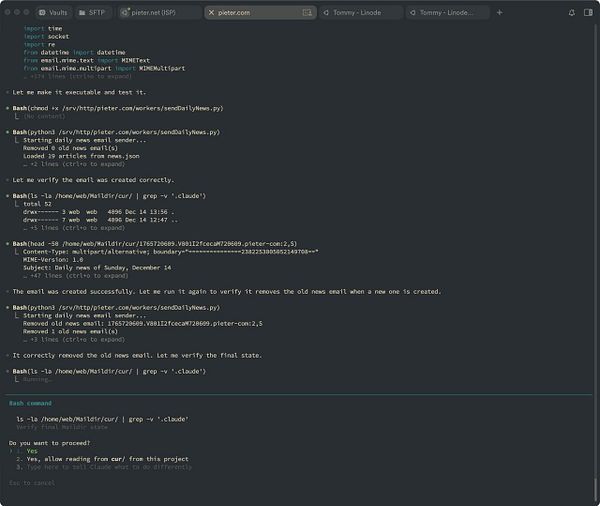This screenshot has height=506, width=600.
Task: Switch to the first Tommy - Linode tab
Action: tap(361, 13)
